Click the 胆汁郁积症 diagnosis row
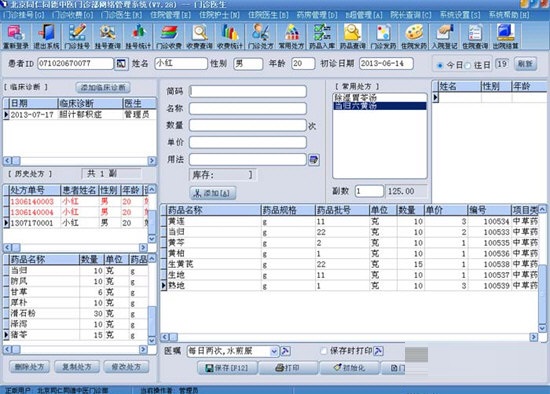The width and height of the screenshot is (550, 394). pos(80,115)
